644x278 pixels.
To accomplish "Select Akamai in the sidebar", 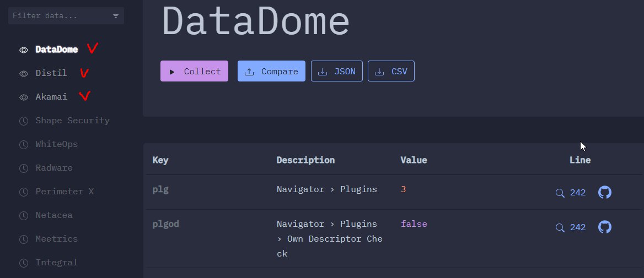I will pyautogui.click(x=51, y=97).
